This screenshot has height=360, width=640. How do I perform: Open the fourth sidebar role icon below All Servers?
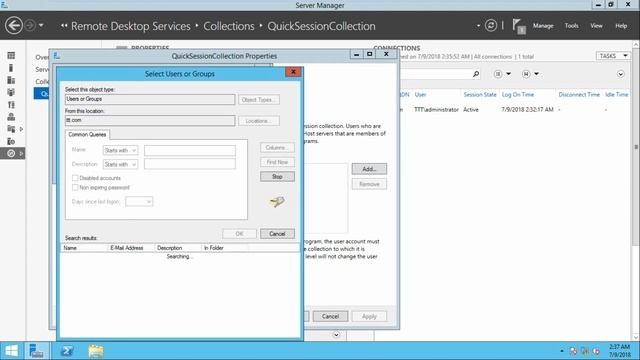[x=11, y=92]
